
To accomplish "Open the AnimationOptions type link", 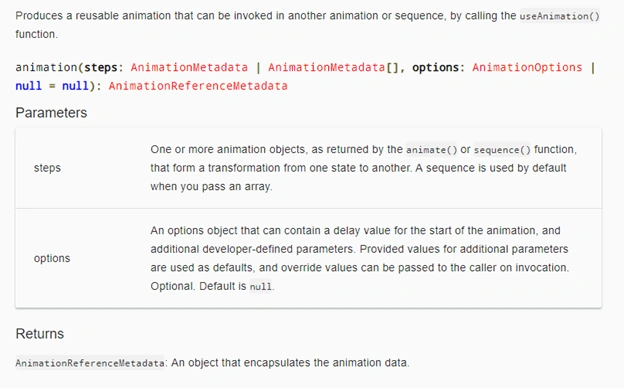I will [527, 67].
